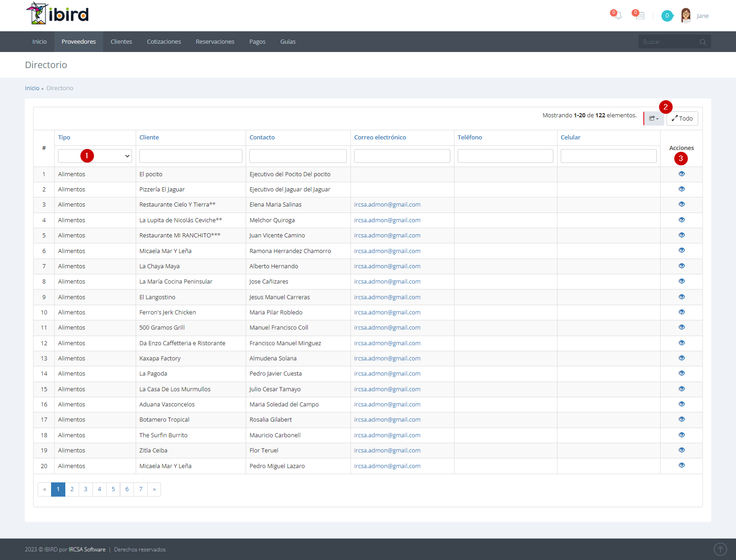The height and width of the screenshot is (560, 736).
Task: Open the Proveedores menu
Action: [x=79, y=42]
